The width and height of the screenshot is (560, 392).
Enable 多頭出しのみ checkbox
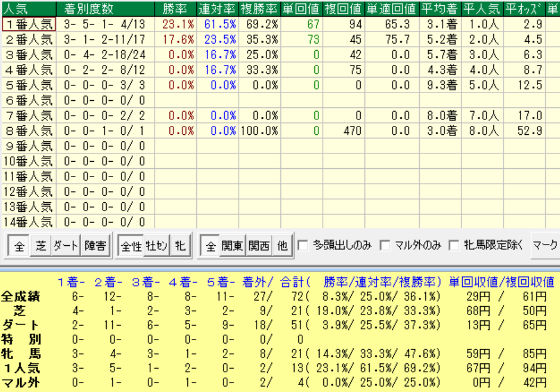coord(303,245)
